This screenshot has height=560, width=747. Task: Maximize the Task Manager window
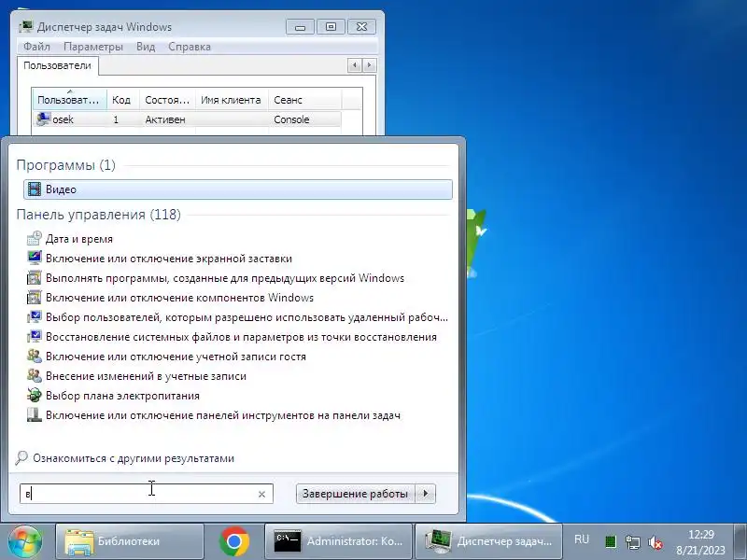point(331,27)
